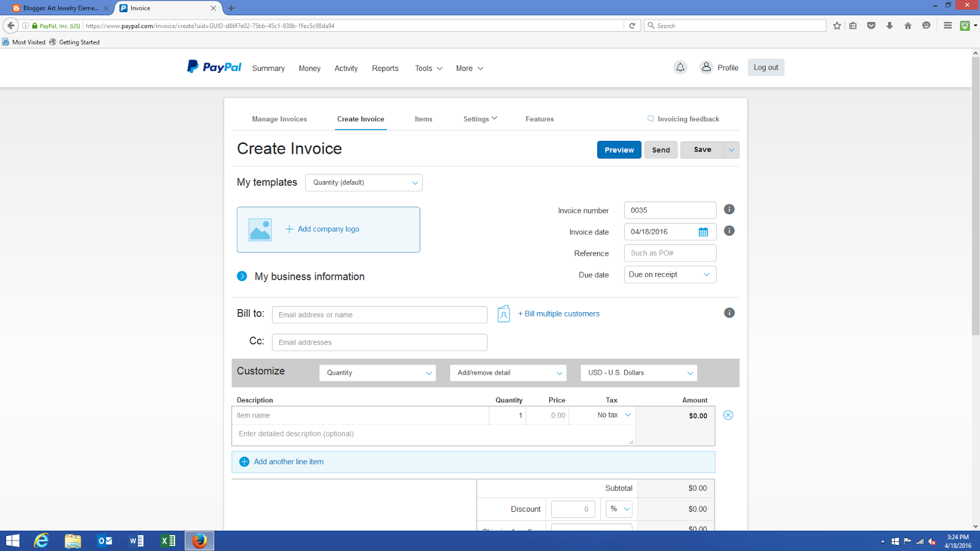Open the Firefox hamburger menu
This screenshot has width=980, height=551.
tap(948, 26)
